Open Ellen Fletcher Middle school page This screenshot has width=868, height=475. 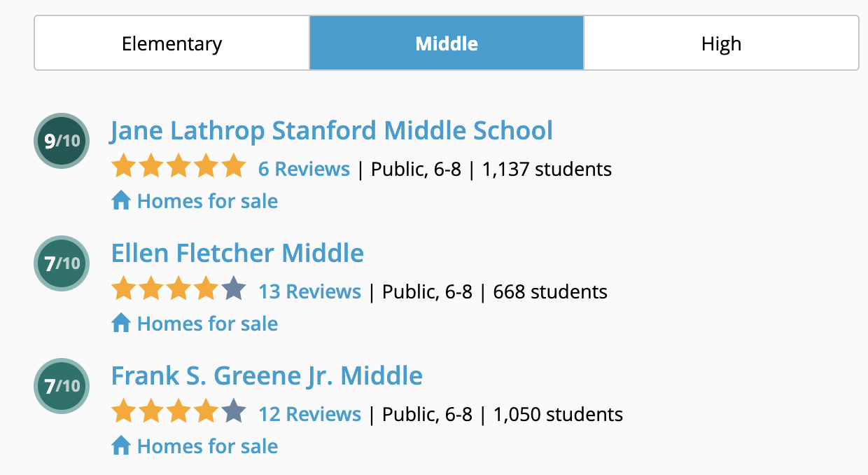[x=237, y=252]
